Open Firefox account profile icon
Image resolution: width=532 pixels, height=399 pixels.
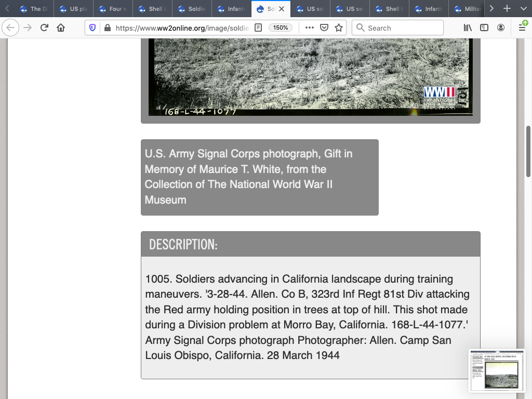point(501,28)
